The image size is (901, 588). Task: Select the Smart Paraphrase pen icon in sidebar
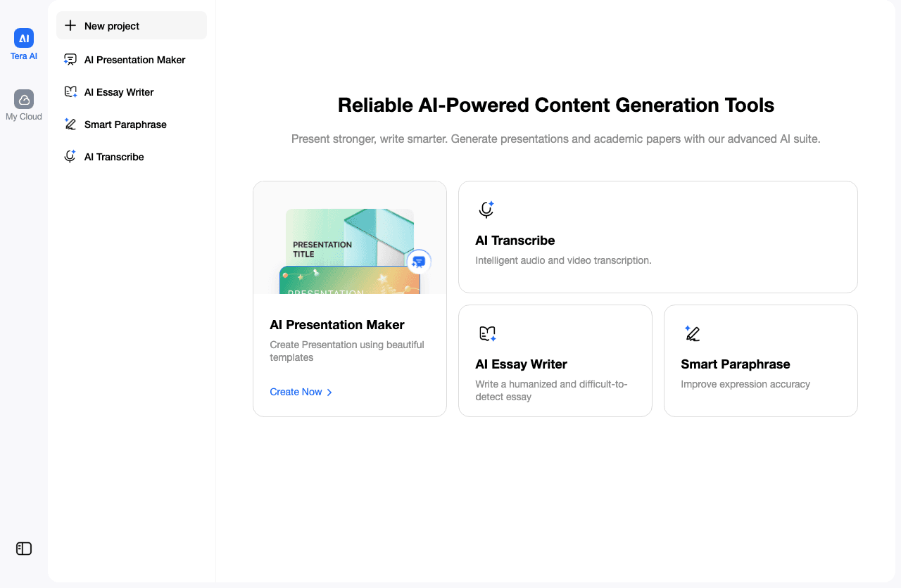pos(70,124)
